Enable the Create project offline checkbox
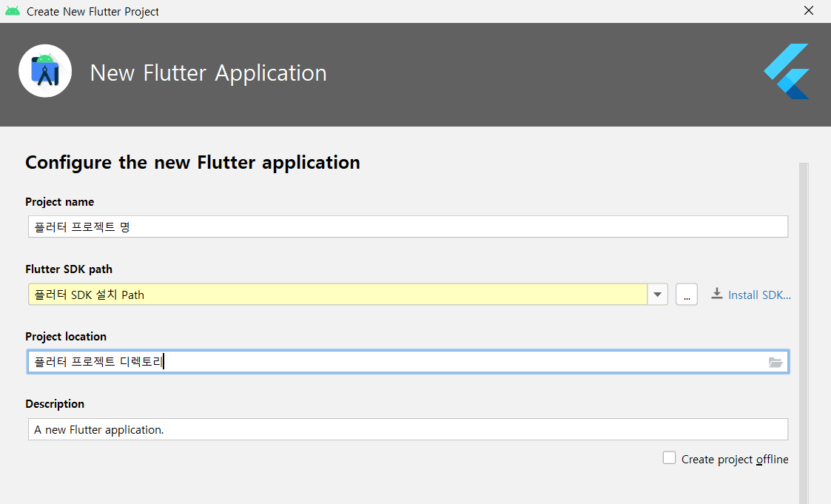The width and height of the screenshot is (831, 504). click(x=670, y=458)
